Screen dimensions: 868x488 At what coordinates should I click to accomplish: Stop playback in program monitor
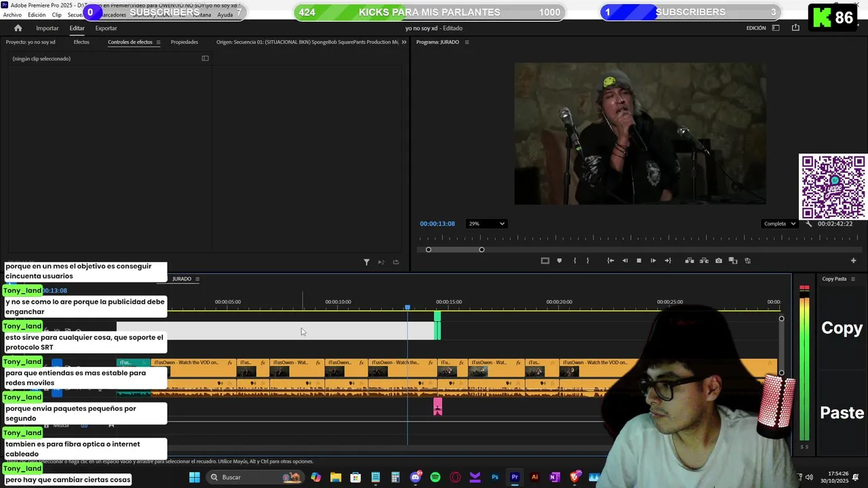(x=639, y=261)
